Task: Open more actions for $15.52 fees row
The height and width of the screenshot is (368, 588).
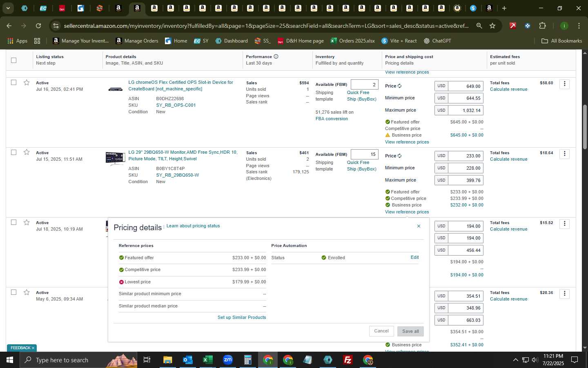Action: tap(565, 224)
